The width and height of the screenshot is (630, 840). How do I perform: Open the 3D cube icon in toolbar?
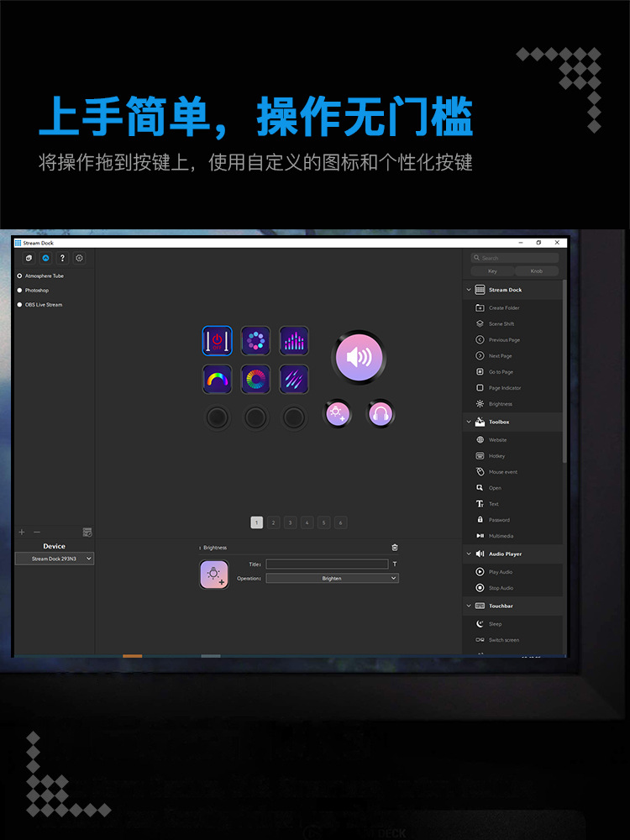(29, 258)
